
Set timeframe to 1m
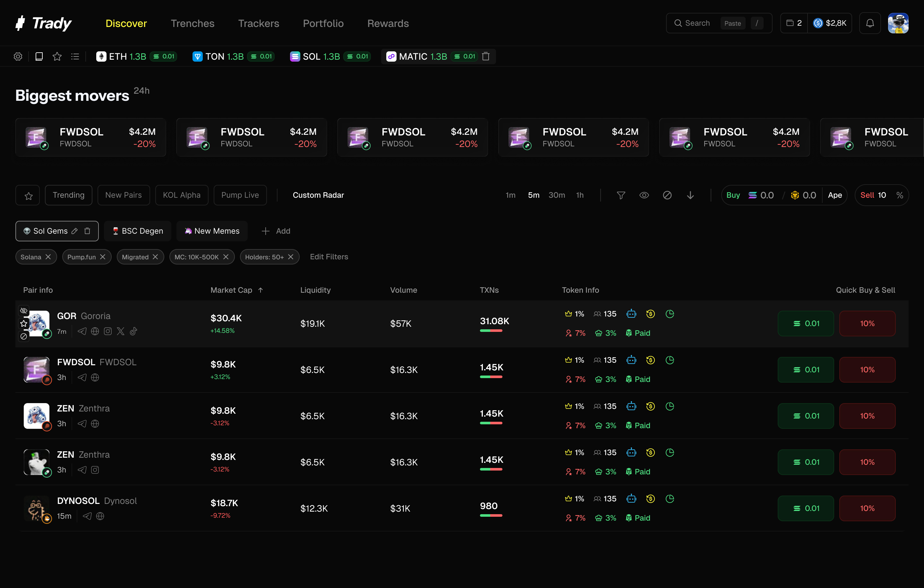point(510,195)
